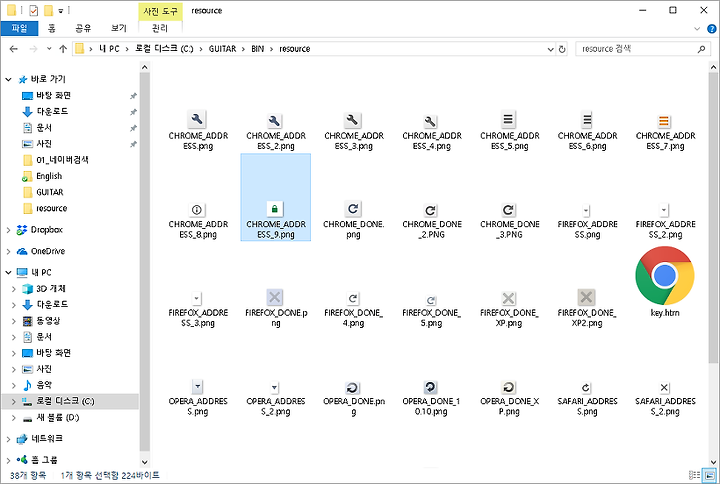Select CHROME_ADDRESS_5.png hamburger menu file
The width and height of the screenshot is (720, 484).
click(x=509, y=131)
